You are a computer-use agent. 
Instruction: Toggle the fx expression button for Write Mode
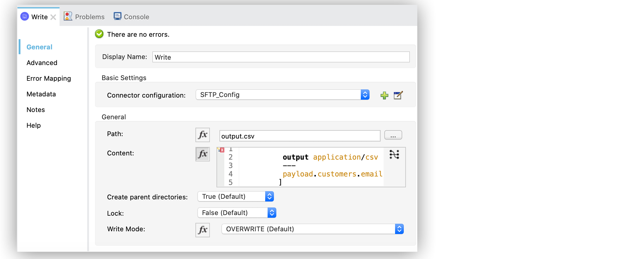[x=203, y=230]
